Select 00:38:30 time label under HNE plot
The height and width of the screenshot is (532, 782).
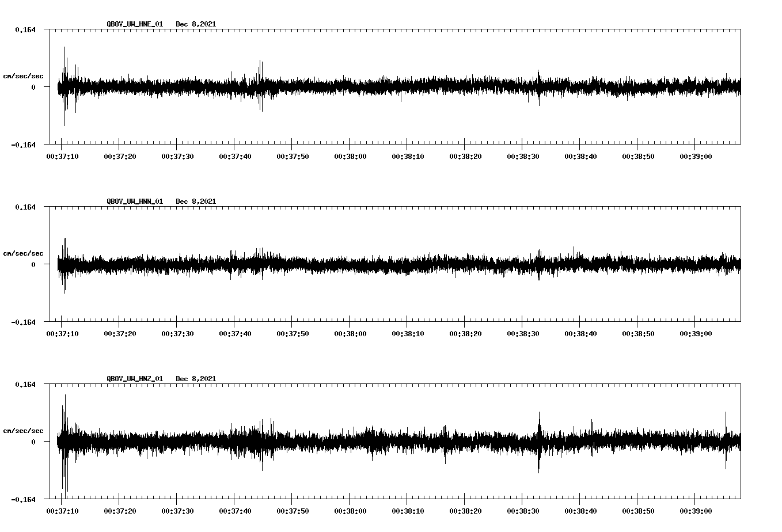tap(523, 157)
